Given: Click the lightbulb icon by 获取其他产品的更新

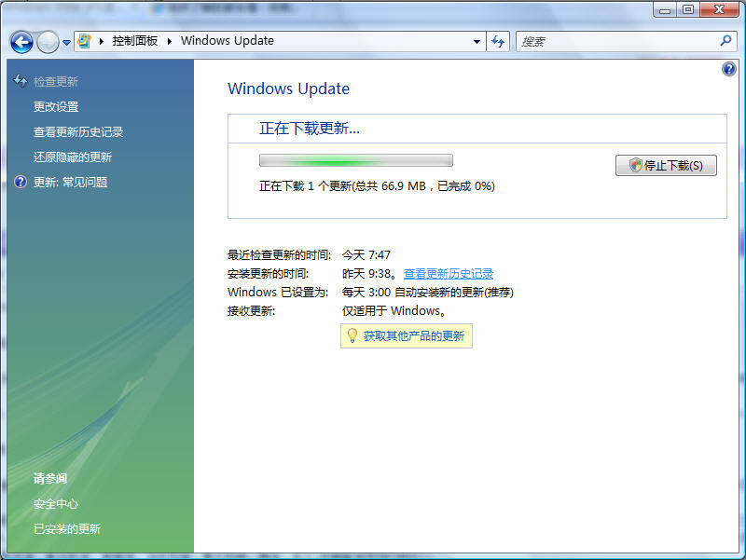Looking at the screenshot, I should (x=352, y=335).
